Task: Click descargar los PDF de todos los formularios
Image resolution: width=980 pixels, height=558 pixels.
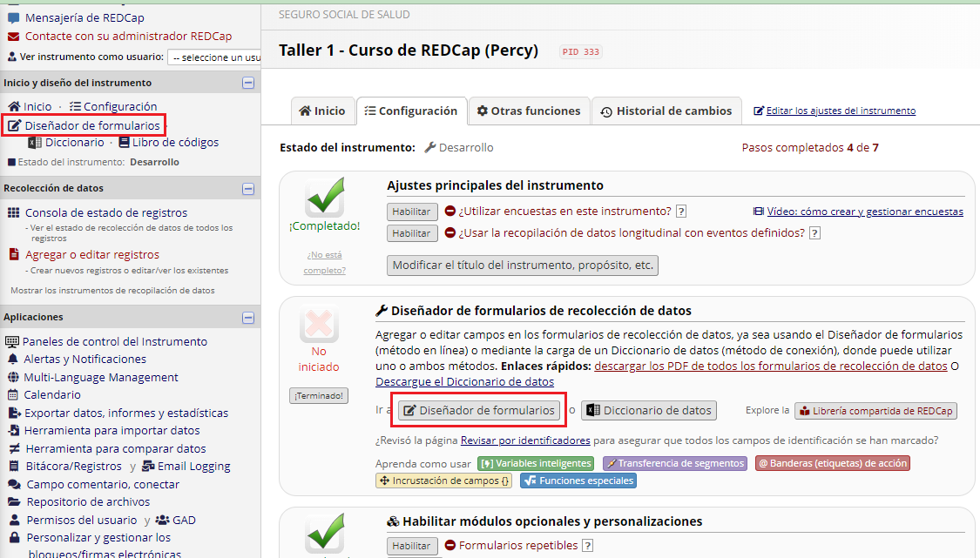Action: [x=771, y=366]
